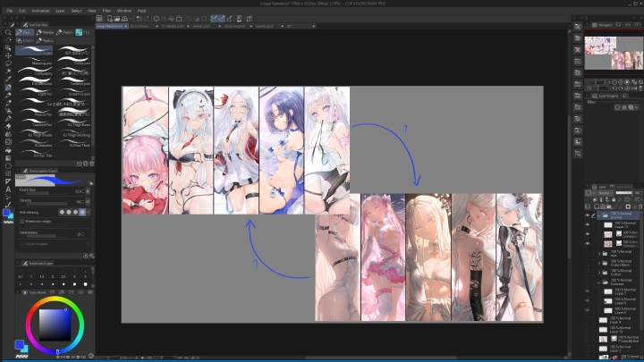Adjust the Brush Size slider

(x=46, y=191)
